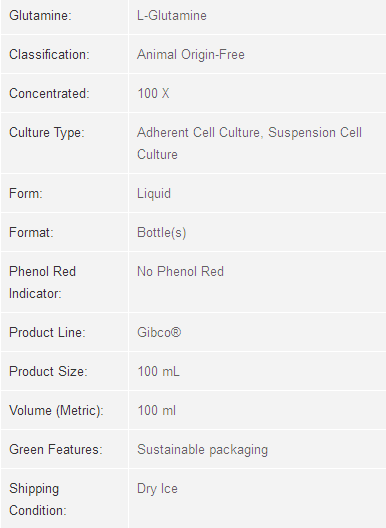The image size is (386, 528).
Task: Select the No Phenol Red value
Action: click(180, 272)
